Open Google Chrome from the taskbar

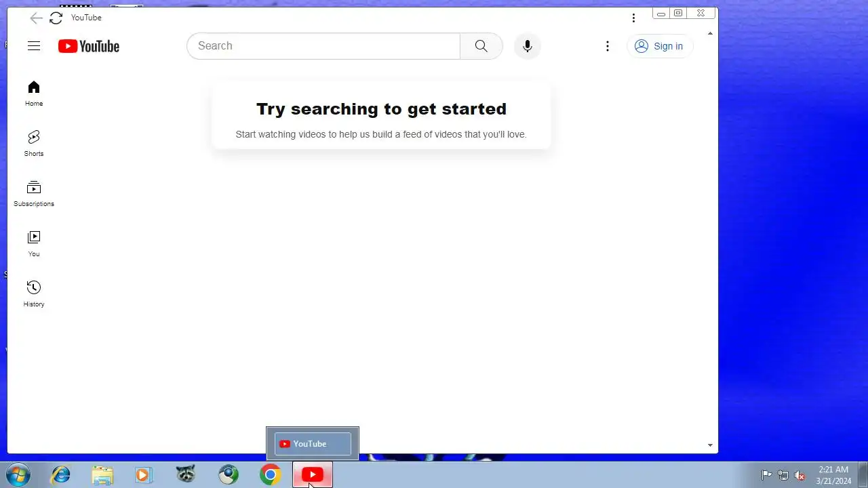coord(270,475)
